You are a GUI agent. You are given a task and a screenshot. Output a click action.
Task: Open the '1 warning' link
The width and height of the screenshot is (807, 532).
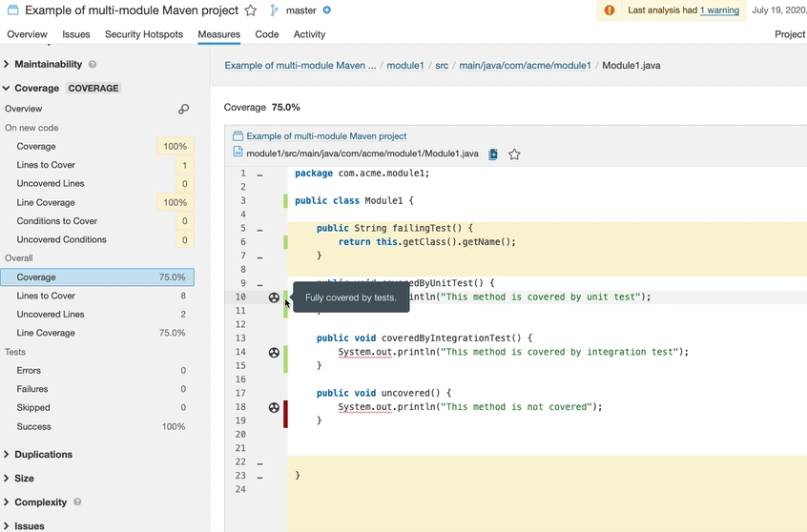click(719, 10)
